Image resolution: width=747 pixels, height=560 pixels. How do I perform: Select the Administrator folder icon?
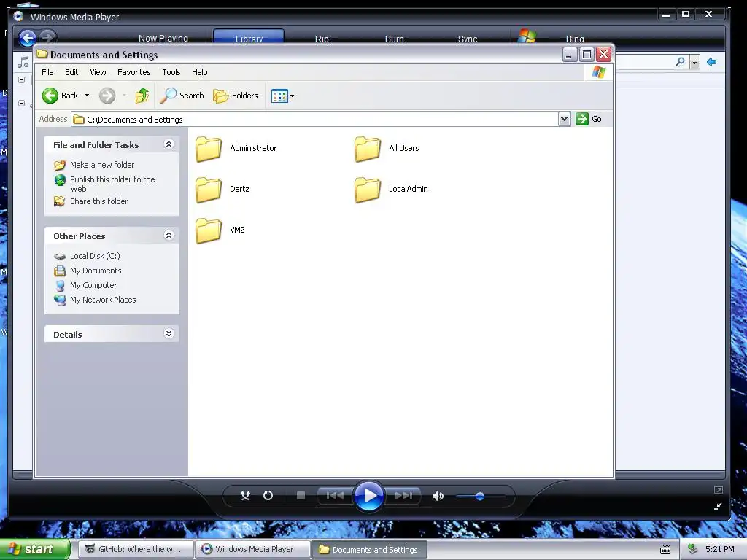point(209,149)
